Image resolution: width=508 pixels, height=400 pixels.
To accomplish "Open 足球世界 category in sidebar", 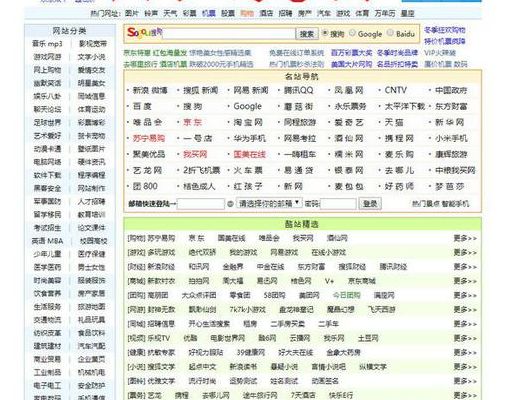I will click(47, 123).
